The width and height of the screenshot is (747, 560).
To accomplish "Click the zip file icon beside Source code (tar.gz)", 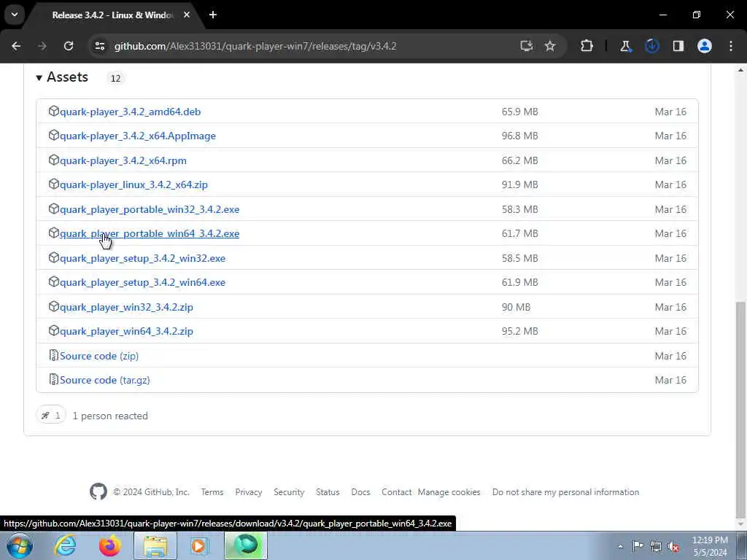I will pos(54,379).
